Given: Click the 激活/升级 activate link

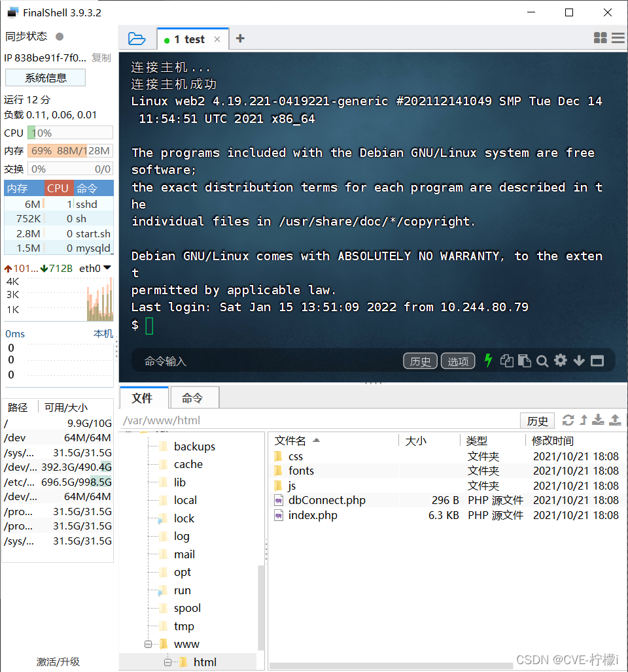Looking at the screenshot, I should pyautogui.click(x=58, y=662).
